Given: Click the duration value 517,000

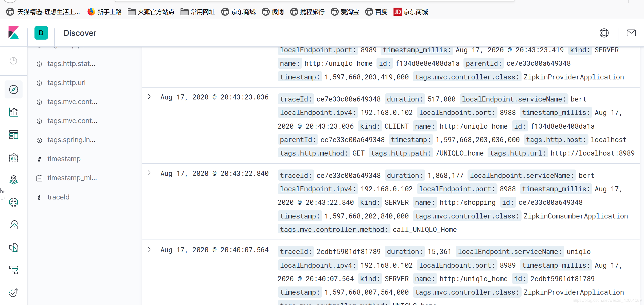Looking at the screenshot, I should (x=441, y=99).
